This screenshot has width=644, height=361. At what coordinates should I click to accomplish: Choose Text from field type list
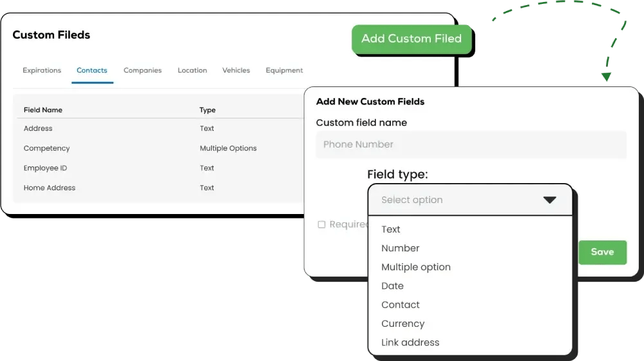pos(391,229)
